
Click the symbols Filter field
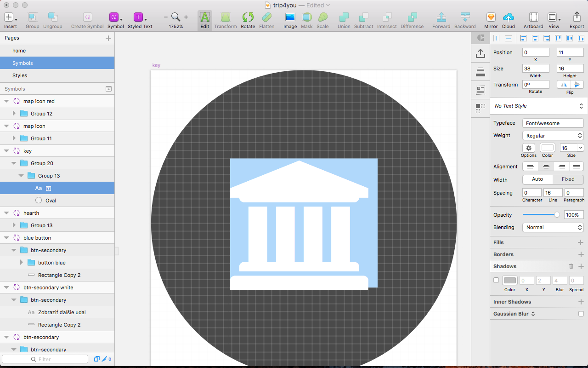tap(45, 359)
